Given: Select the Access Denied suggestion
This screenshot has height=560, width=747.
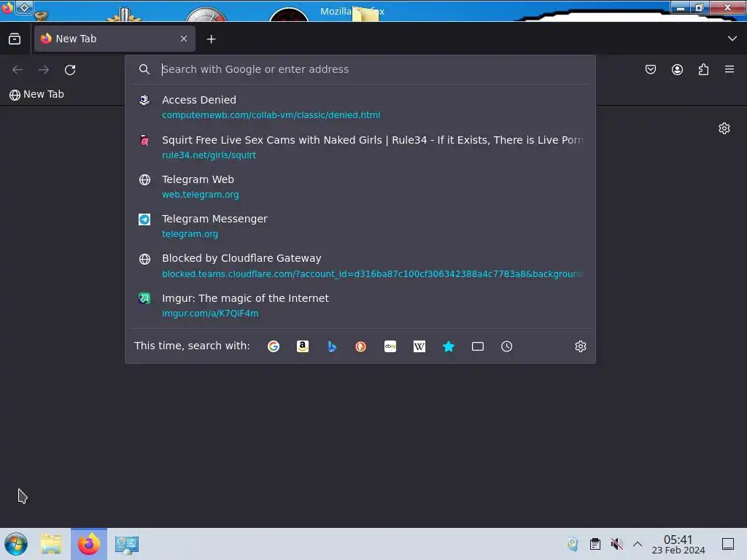Looking at the screenshot, I should click(360, 107).
